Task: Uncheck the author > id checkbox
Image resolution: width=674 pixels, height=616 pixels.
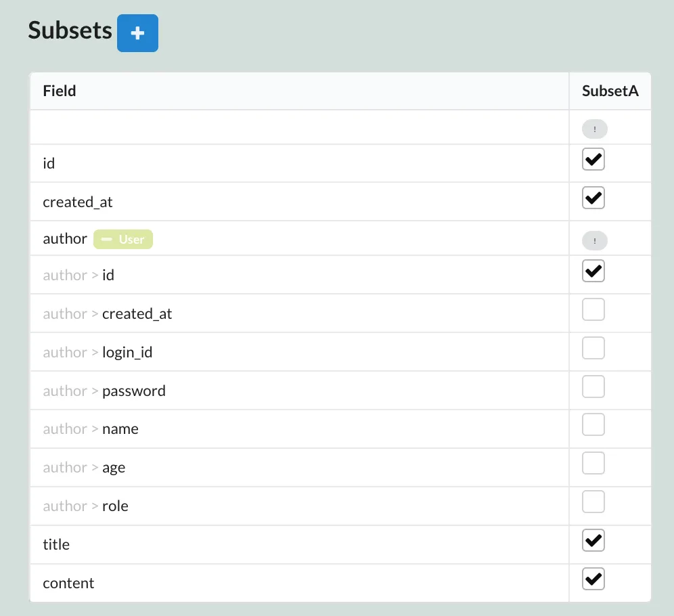Action: [593, 271]
